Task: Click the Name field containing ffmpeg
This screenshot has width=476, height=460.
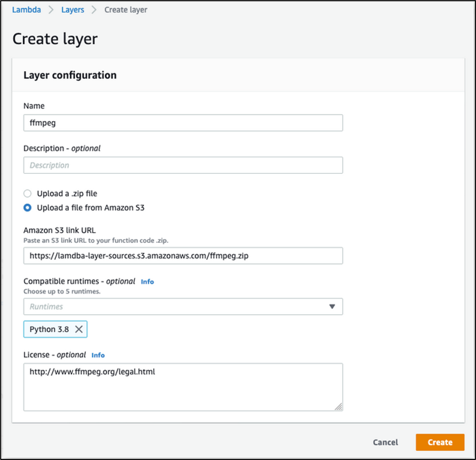Action: pos(183,123)
